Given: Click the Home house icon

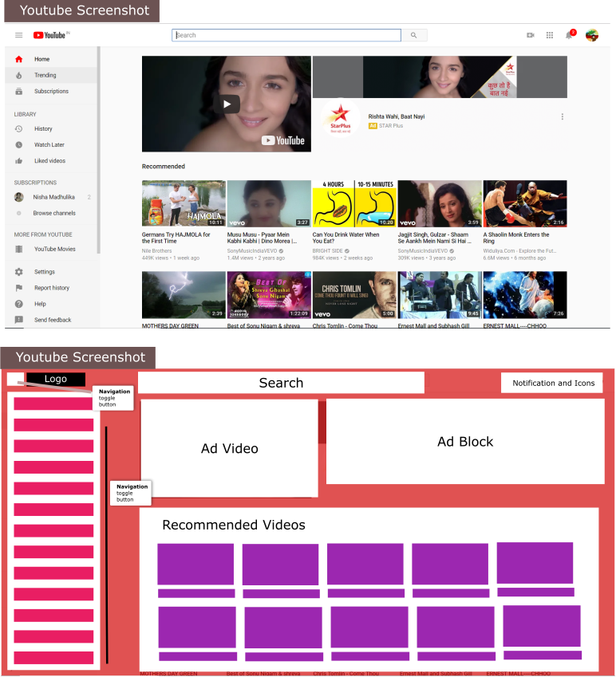Looking at the screenshot, I should (18, 59).
